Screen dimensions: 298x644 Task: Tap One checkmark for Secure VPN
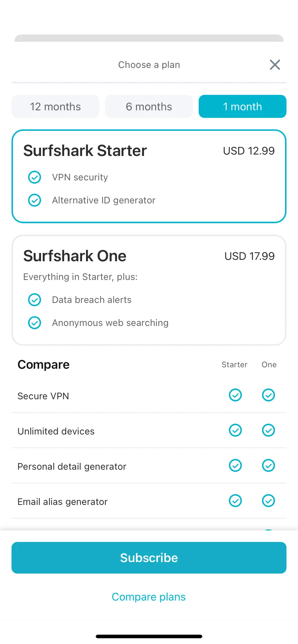[268, 395]
